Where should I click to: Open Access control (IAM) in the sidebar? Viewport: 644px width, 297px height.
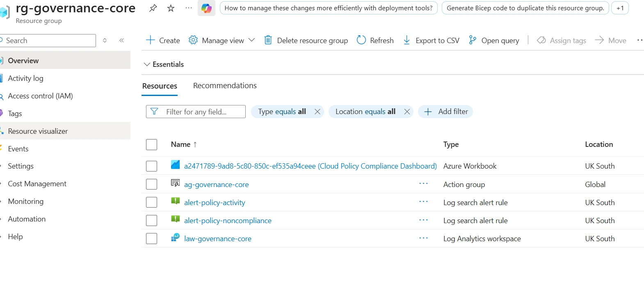[x=65, y=96]
